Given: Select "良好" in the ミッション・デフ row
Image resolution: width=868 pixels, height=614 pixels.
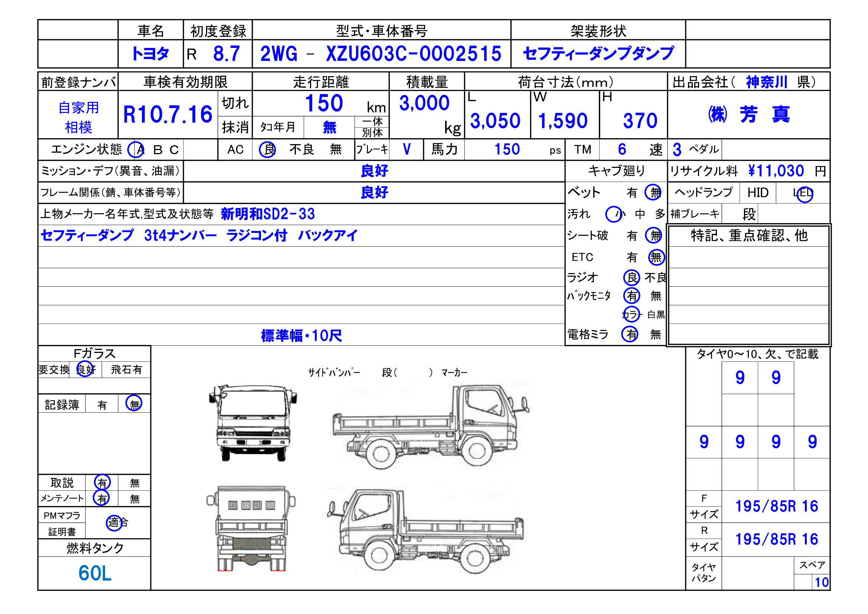Looking at the screenshot, I should (x=374, y=171).
